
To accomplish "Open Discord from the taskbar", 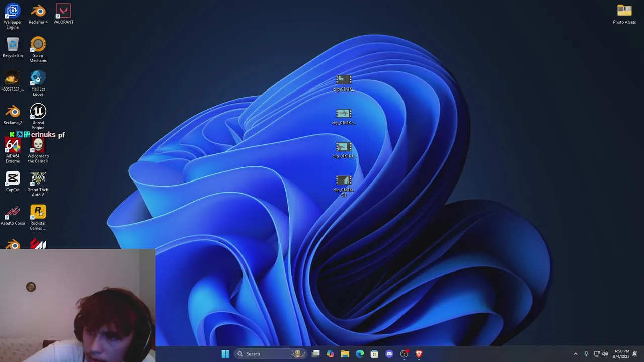I will click(389, 354).
